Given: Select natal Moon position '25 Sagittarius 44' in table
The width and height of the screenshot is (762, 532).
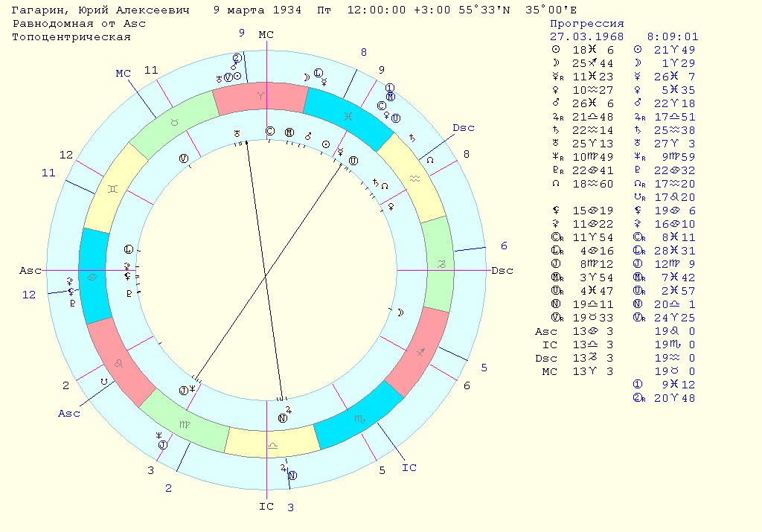Looking at the screenshot, I should [593, 63].
